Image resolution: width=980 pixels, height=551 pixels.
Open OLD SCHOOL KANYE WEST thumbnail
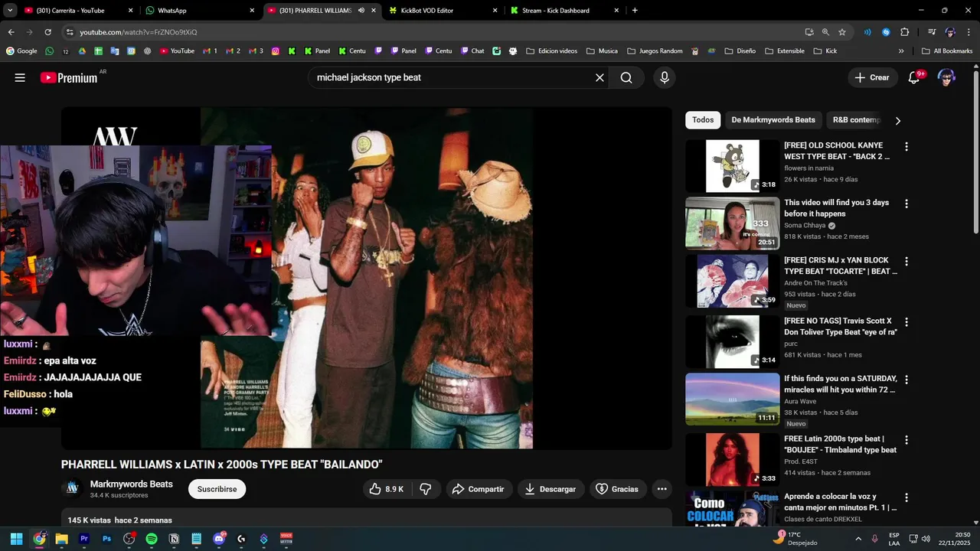coord(732,165)
